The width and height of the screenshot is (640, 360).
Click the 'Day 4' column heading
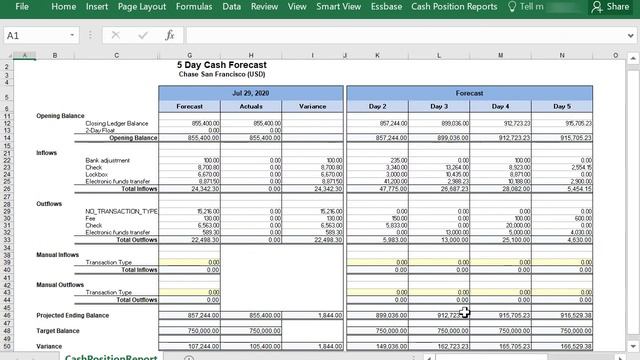(x=500, y=106)
